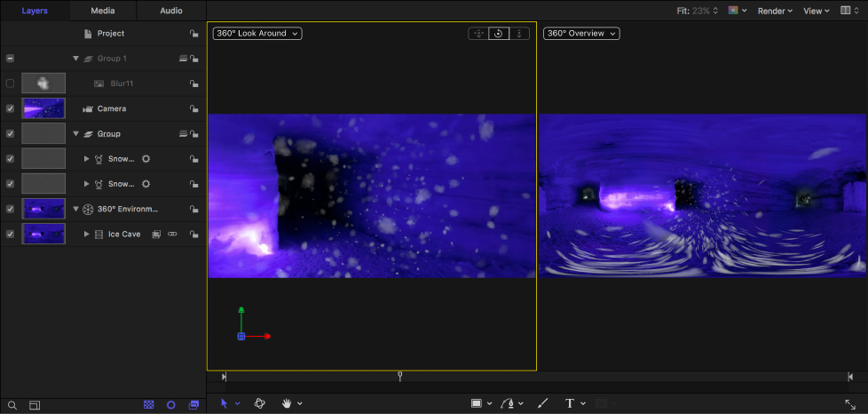The height and width of the screenshot is (414, 868).
Task: Click the link icon on Ice Cave row
Action: (x=172, y=235)
